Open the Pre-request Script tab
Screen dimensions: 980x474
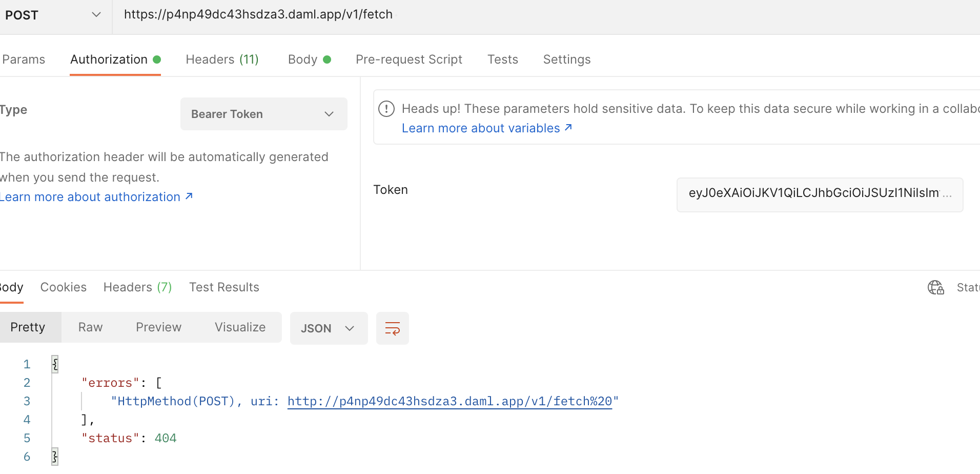409,60
